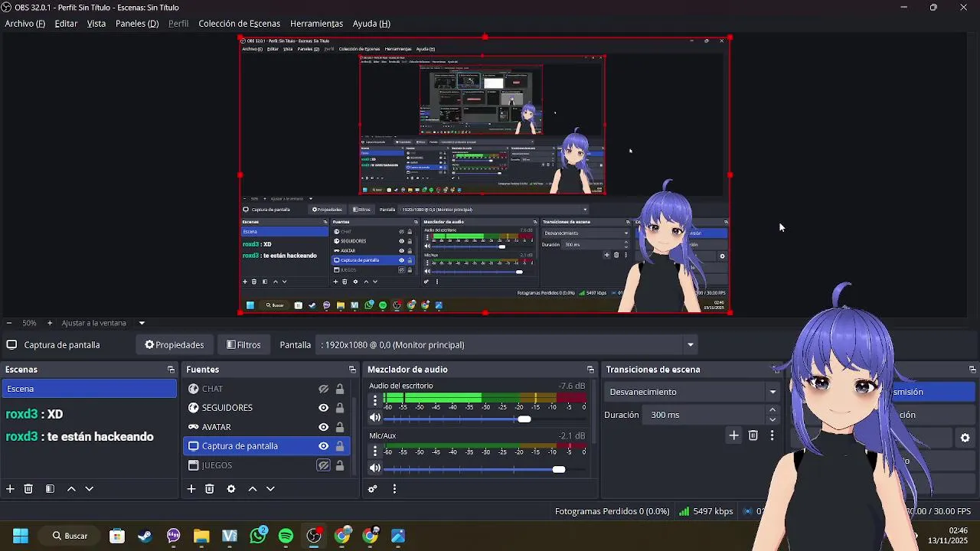Viewport: 980px width, 551px height.
Task: Hide the SEGUIDORES source
Action: tap(324, 408)
